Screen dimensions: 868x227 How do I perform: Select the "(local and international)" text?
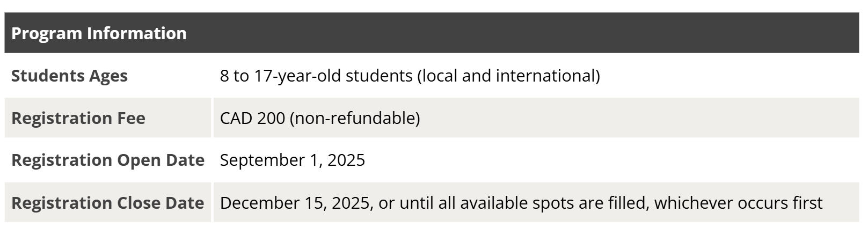(x=508, y=76)
